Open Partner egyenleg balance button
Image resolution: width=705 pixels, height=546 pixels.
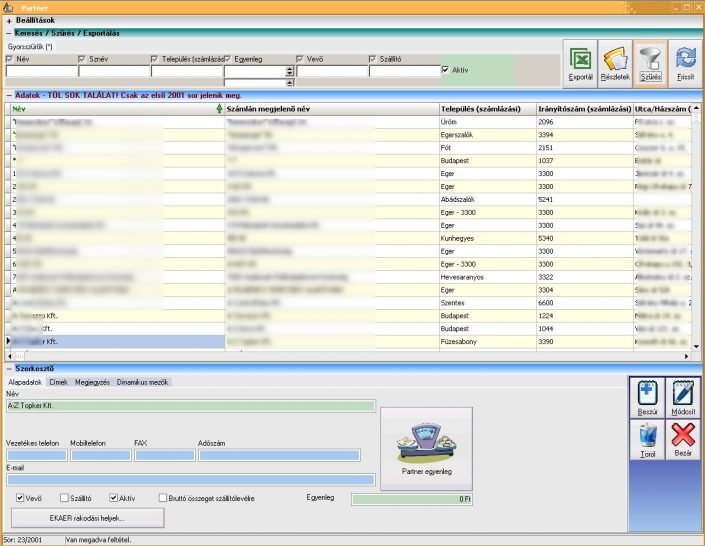click(x=427, y=444)
